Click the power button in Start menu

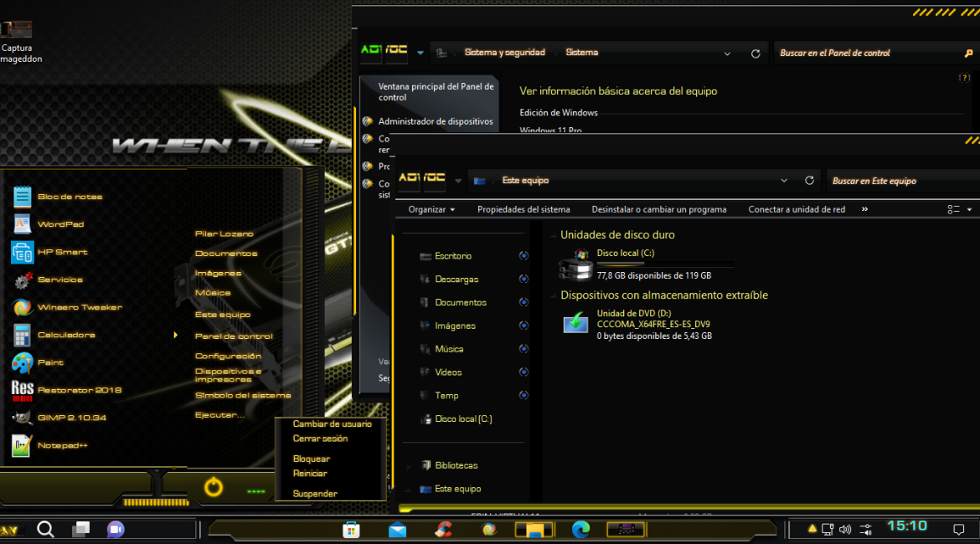pyautogui.click(x=214, y=487)
